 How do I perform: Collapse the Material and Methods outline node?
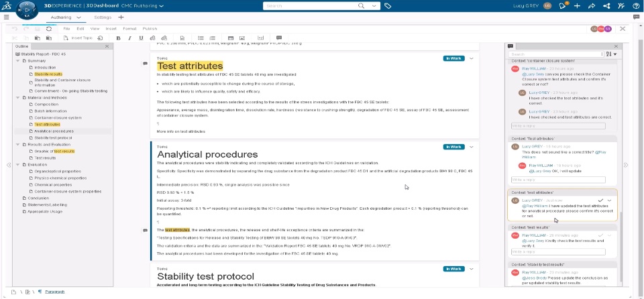[18, 98]
